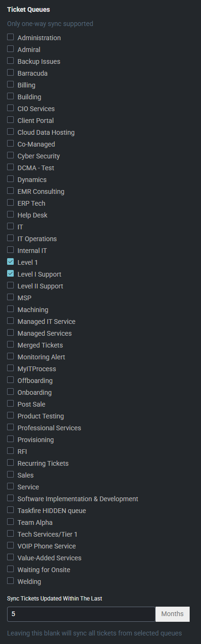Check the Cloud Data Hosting queue
This screenshot has width=201, height=644.
click(10, 131)
